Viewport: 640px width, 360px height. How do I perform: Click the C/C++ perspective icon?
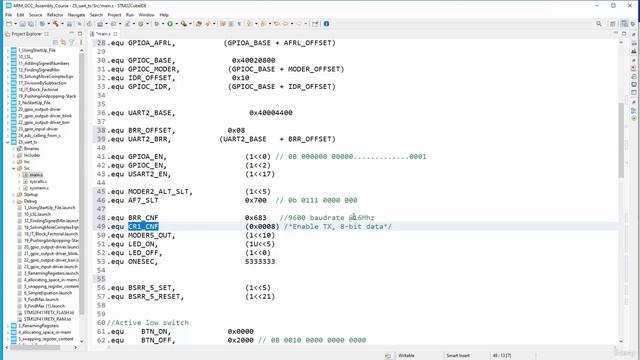[x=624, y=24]
